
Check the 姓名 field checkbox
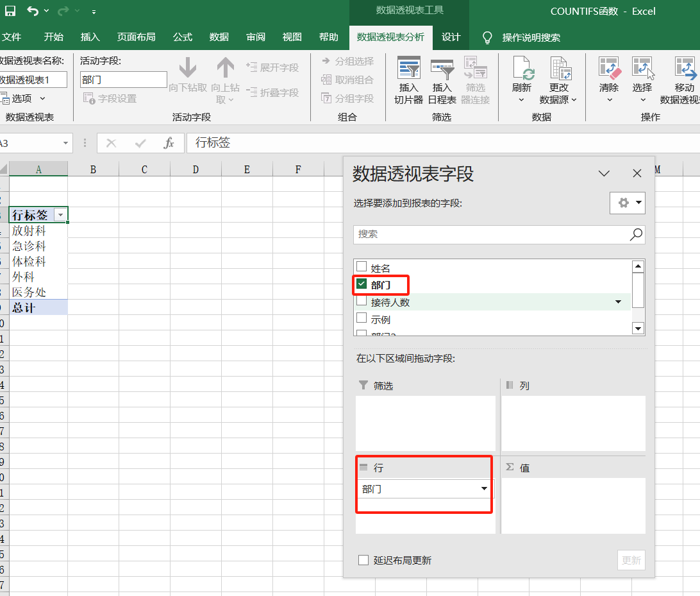click(362, 267)
